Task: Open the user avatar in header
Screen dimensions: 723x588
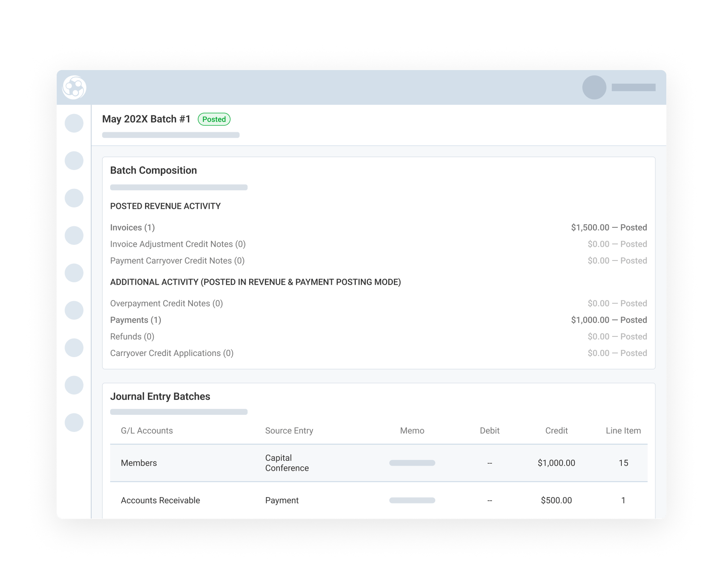Action: 594,87
